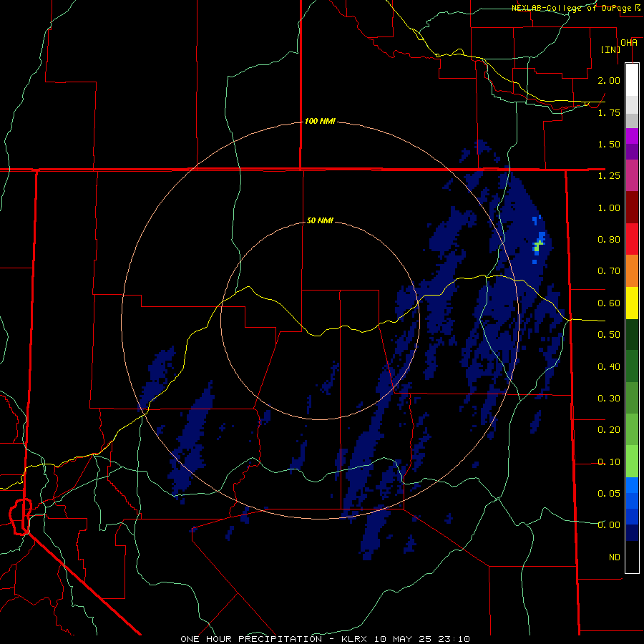Screen dimensions: 644x644
Task: Select the dark maroon legend swatch
Action: point(632,208)
